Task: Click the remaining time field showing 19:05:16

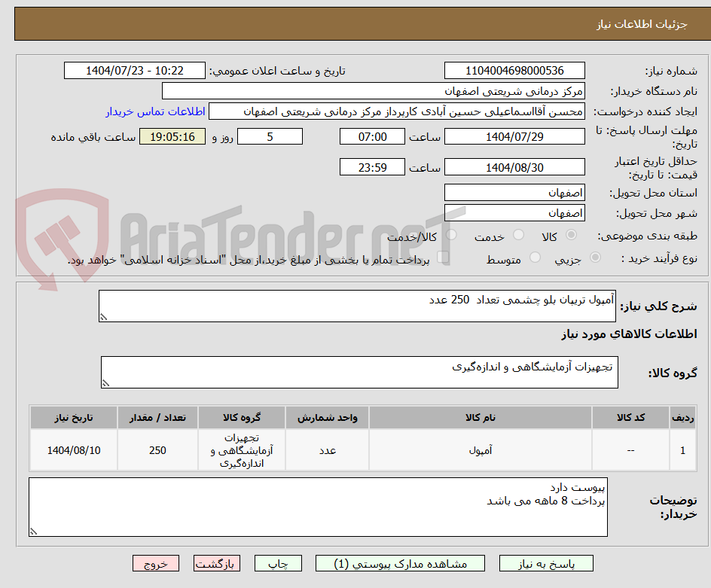Action: [x=172, y=136]
